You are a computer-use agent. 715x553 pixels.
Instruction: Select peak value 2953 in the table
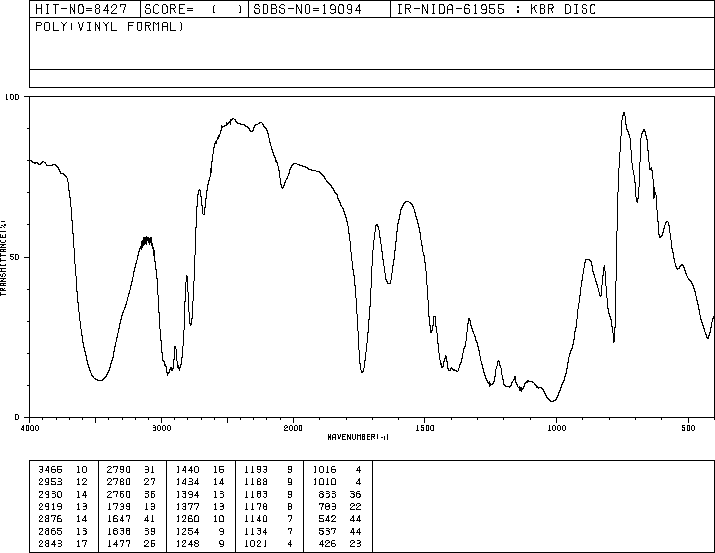(50, 482)
